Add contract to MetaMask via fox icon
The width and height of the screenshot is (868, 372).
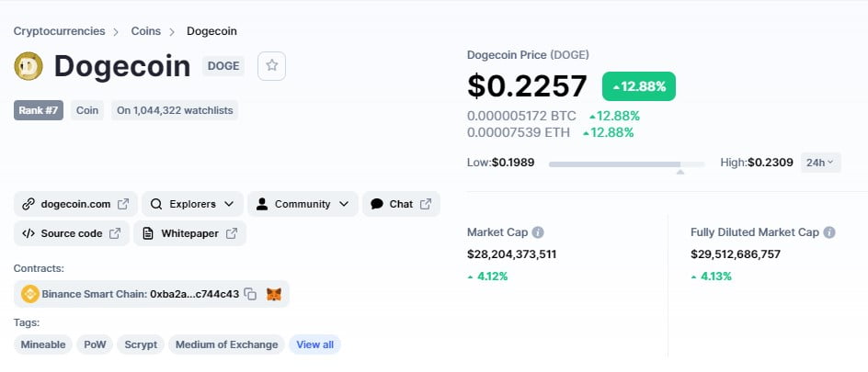(x=274, y=295)
